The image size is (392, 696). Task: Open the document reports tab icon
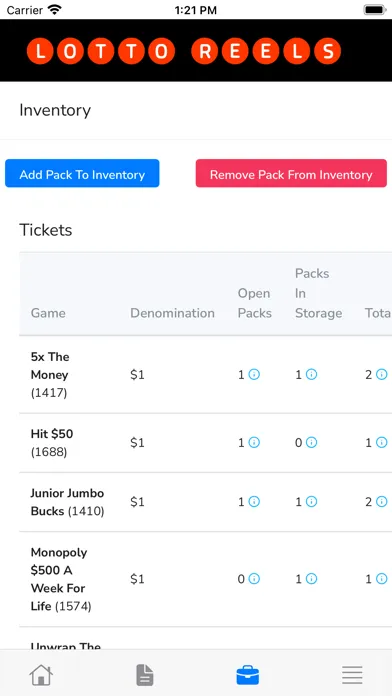tap(145, 675)
